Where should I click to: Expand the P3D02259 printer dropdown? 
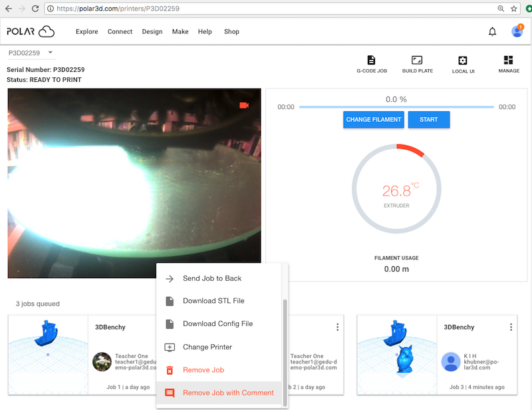pyautogui.click(x=31, y=53)
